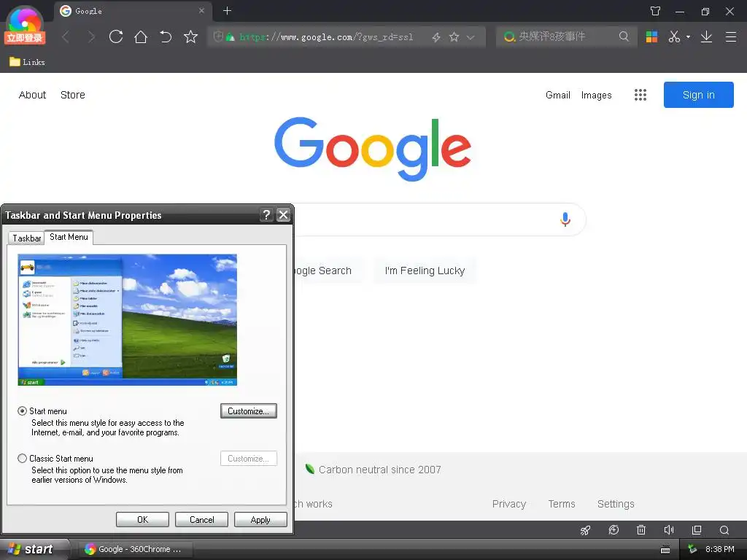Screen dimensions: 747x560
Task: Click the zoom magnifier icon in status bar
Action: (x=724, y=530)
